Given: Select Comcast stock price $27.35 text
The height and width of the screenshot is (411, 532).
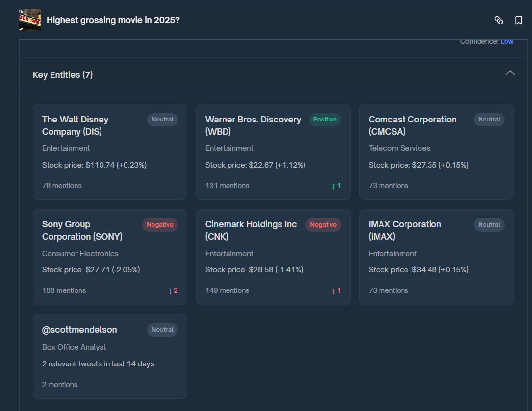Looking at the screenshot, I should (x=418, y=165).
